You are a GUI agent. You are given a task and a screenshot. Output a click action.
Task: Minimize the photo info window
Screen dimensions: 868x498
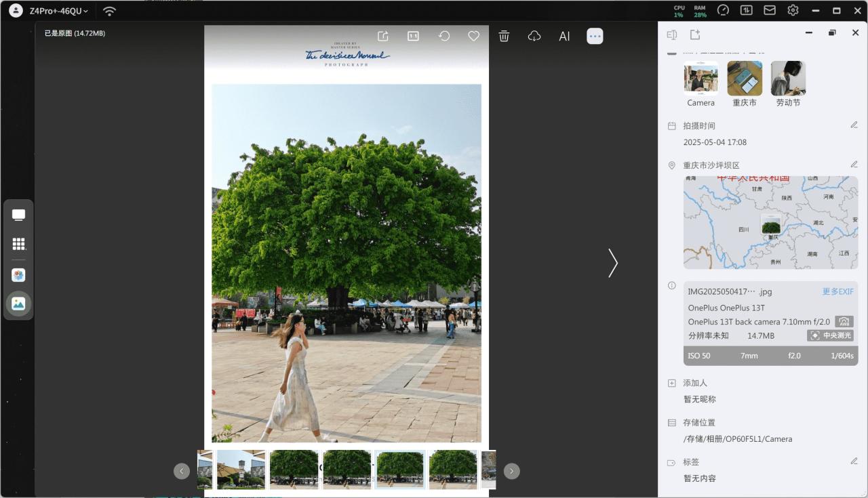coord(808,33)
